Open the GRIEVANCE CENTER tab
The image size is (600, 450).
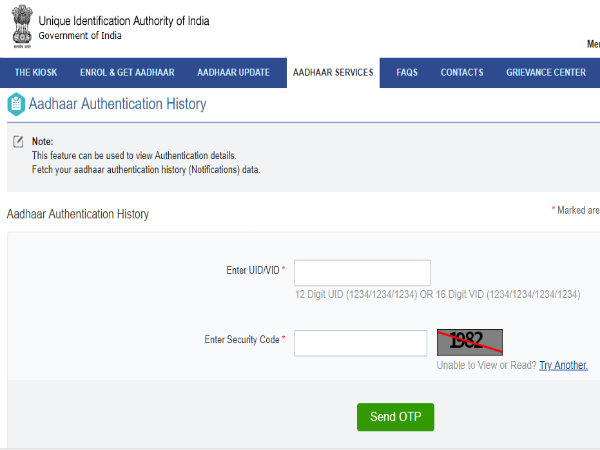545,73
